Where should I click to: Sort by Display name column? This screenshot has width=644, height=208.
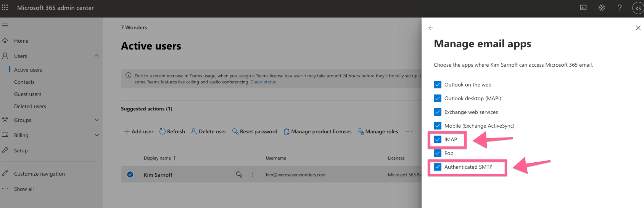coord(160,158)
